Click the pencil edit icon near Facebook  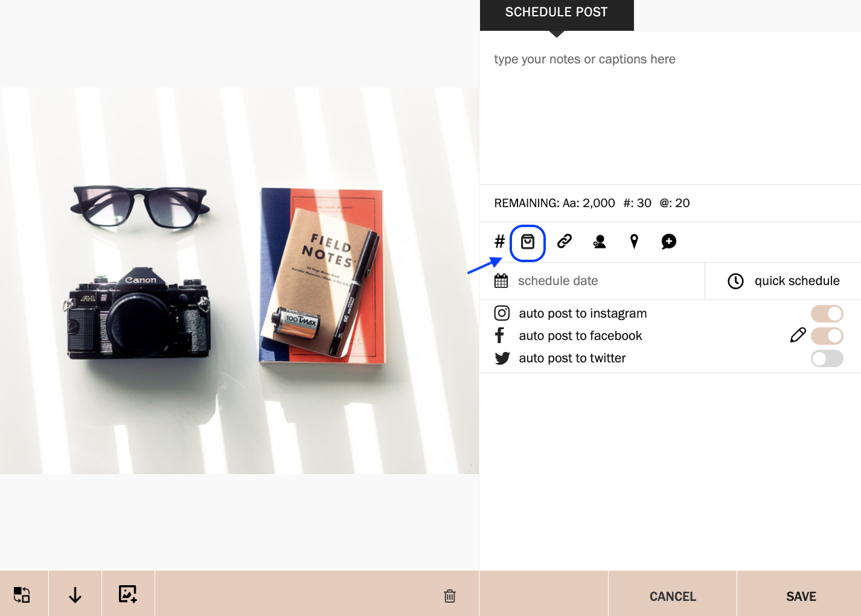798,335
